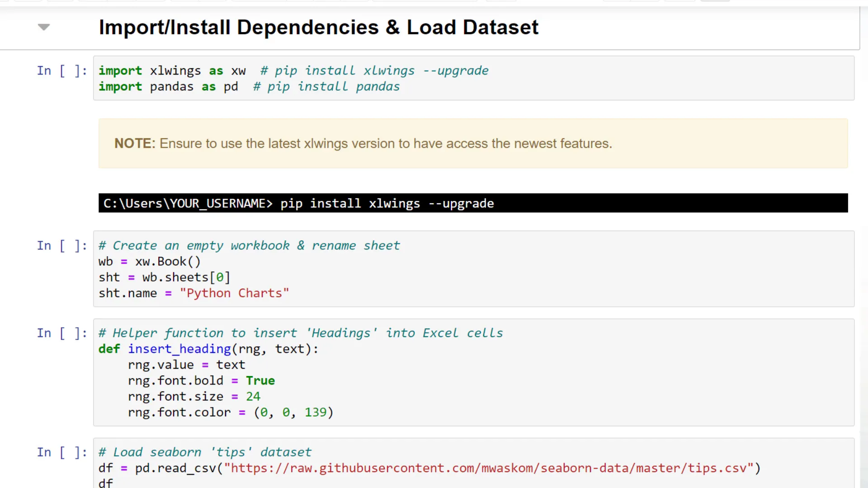Click the 'Create an empty workbook' comment line
Screen dimensions: 868x488
click(249, 246)
